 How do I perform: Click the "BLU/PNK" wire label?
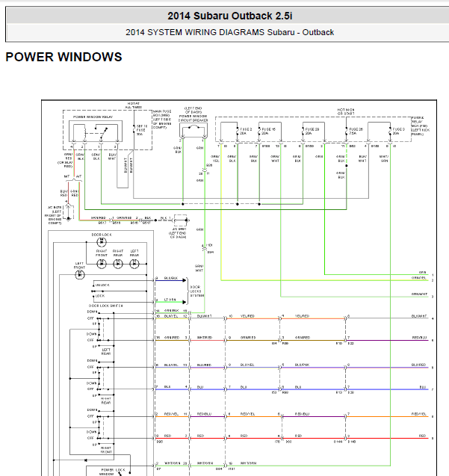(x=302, y=365)
